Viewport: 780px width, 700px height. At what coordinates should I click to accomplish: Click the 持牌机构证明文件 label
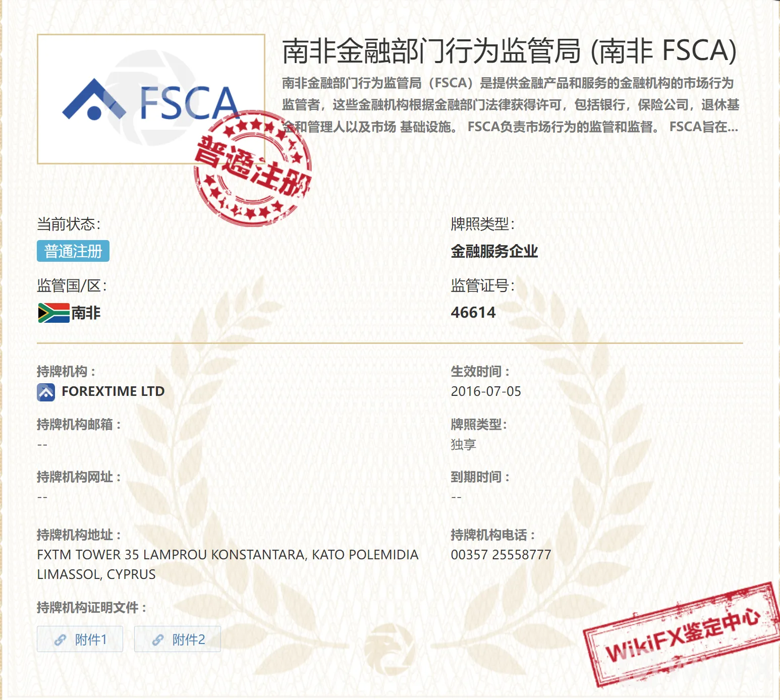[x=91, y=608]
